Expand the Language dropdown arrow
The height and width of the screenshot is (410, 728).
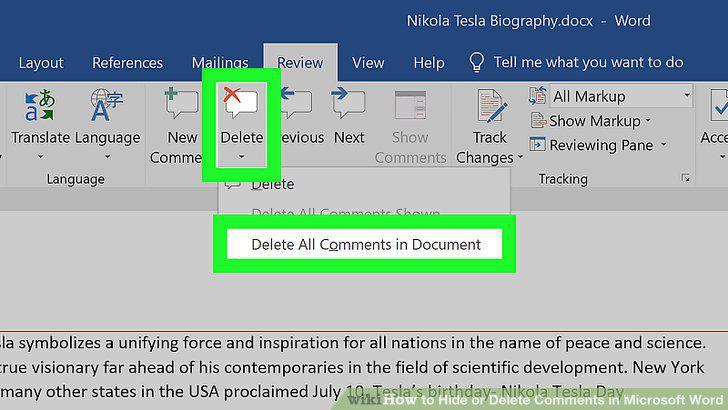click(107, 157)
